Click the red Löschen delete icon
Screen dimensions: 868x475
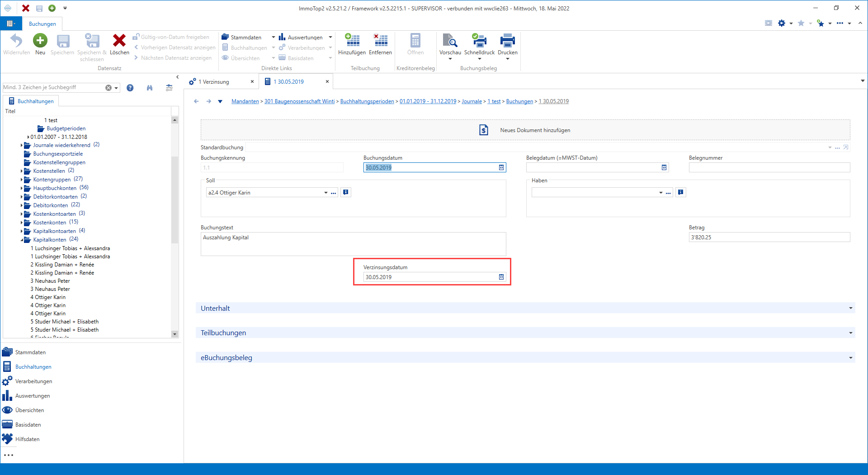coord(119,41)
